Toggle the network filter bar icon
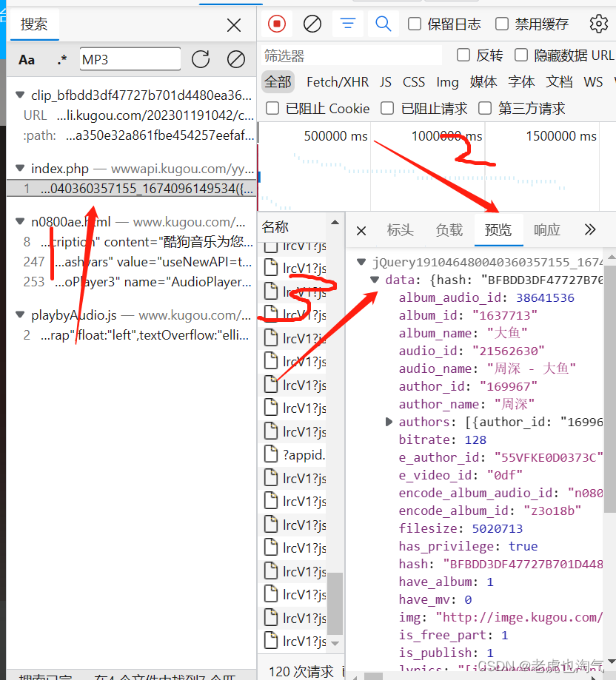This screenshot has width=616, height=680. pos(347,24)
